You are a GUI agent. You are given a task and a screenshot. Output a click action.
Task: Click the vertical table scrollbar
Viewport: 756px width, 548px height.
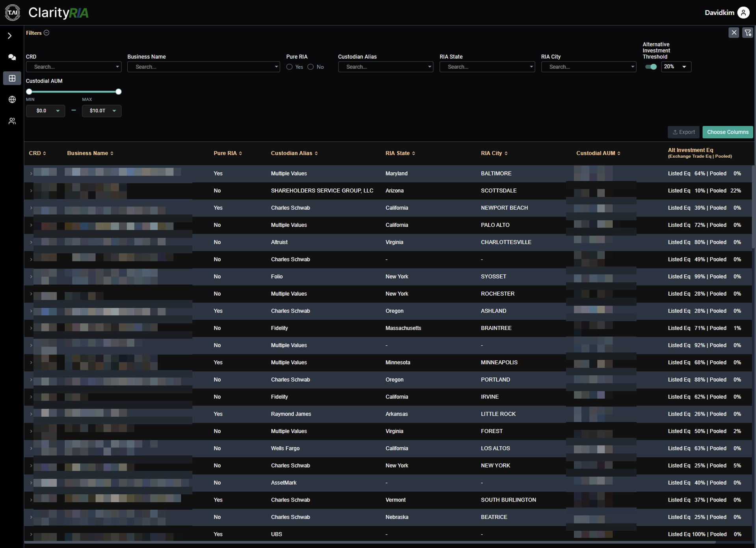754,207
